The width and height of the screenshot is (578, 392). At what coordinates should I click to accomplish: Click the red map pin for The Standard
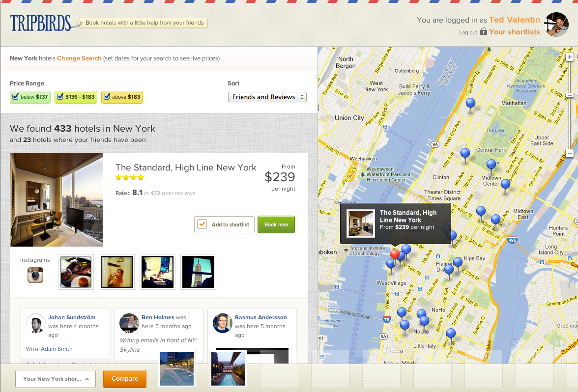click(395, 254)
